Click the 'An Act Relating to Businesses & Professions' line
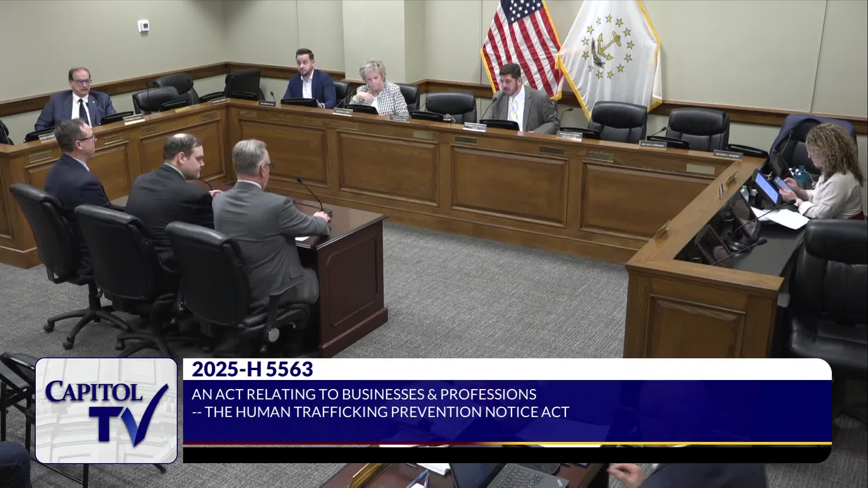 [364, 394]
